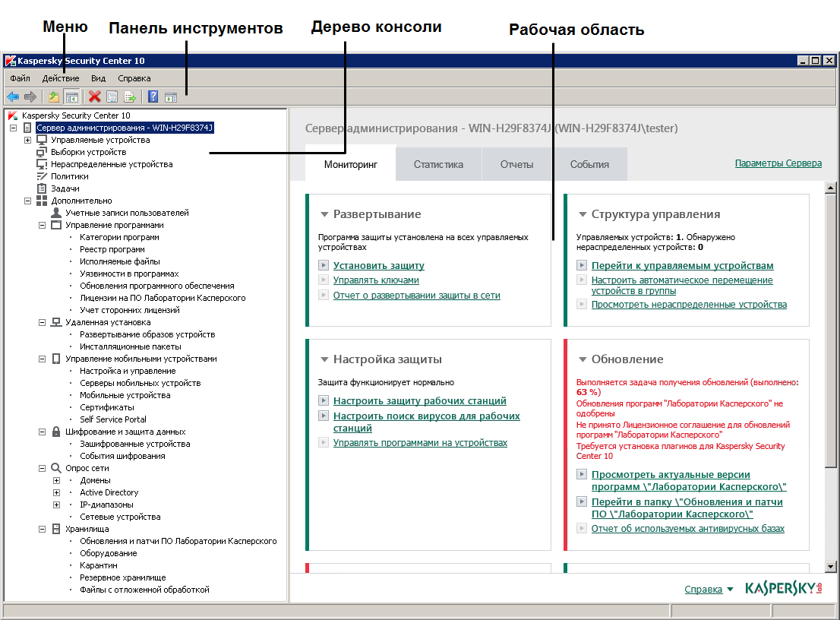Screen dimensions: 840x620
Task: Select the Мониторинг tab
Action: point(351,165)
